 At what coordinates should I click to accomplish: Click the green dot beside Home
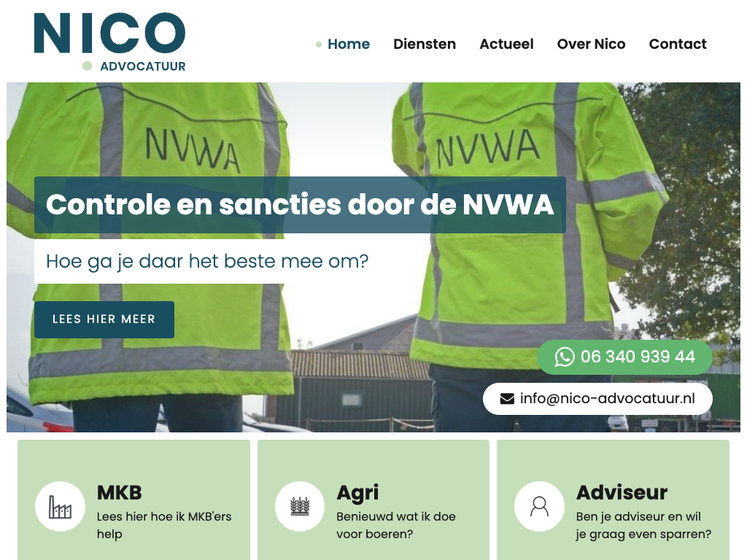point(319,44)
